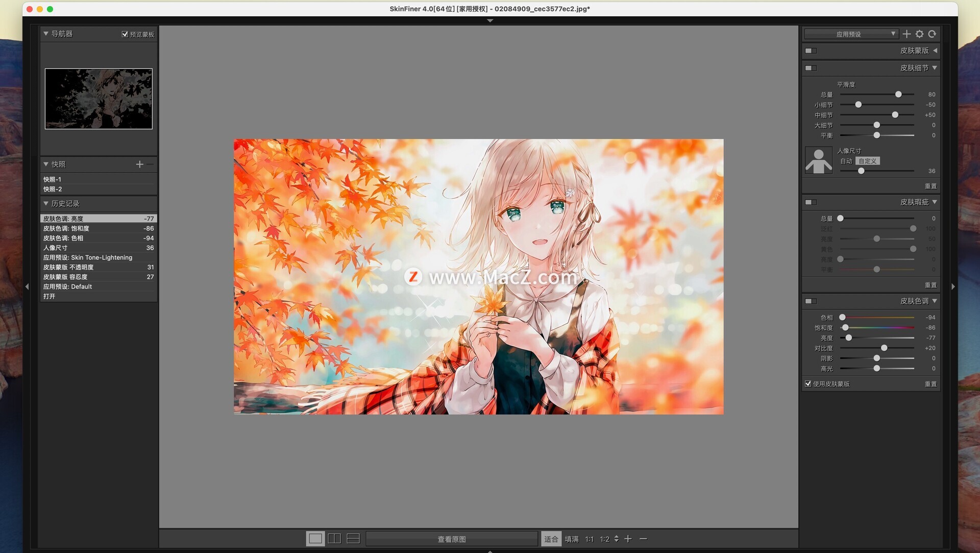
Task: Click the 色相 slider handle
Action: (x=843, y=317)
